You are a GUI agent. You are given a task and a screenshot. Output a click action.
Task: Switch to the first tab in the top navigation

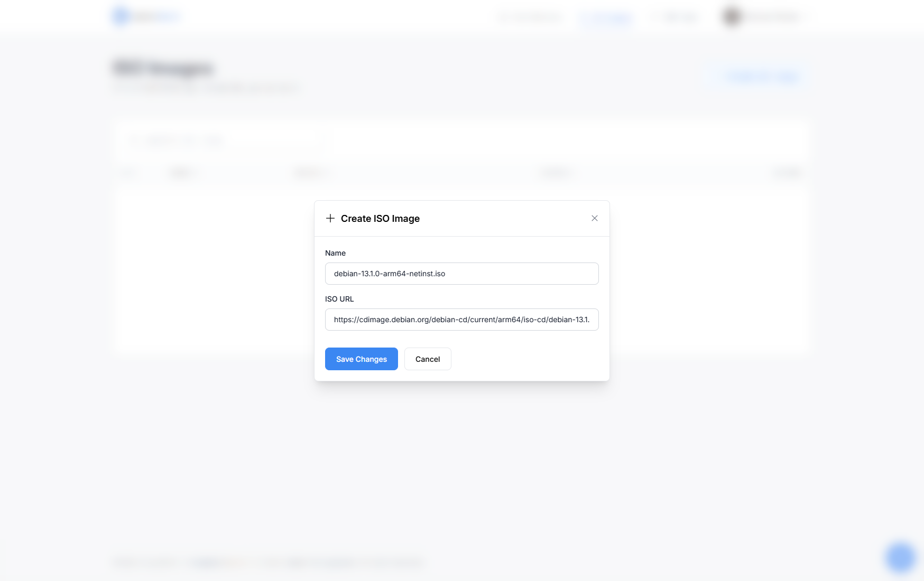531,16
